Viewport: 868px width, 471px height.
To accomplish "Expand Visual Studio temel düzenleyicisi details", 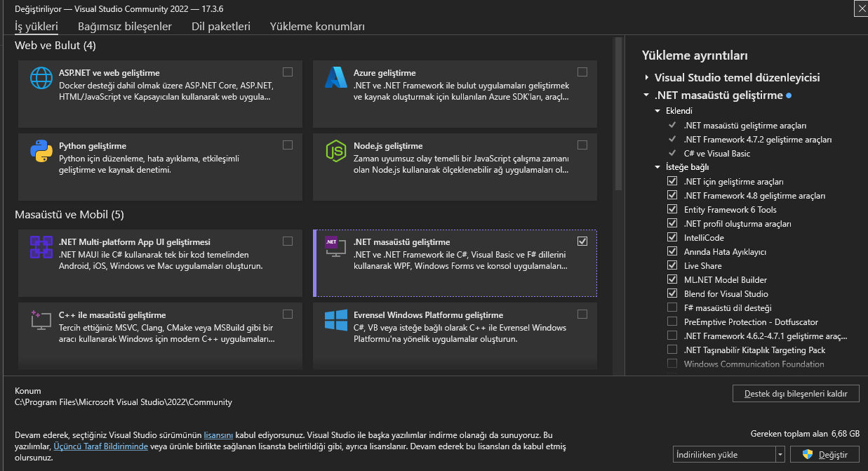I will pyautogui.click(x=646, y=78).
